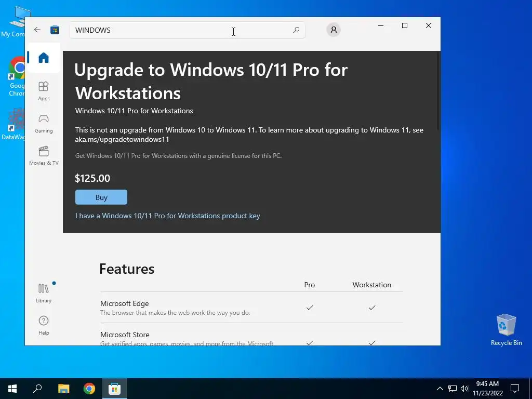
Task: Maximize the Microsoft Store window
Action: pyautogui.click(x=404, y=25)
